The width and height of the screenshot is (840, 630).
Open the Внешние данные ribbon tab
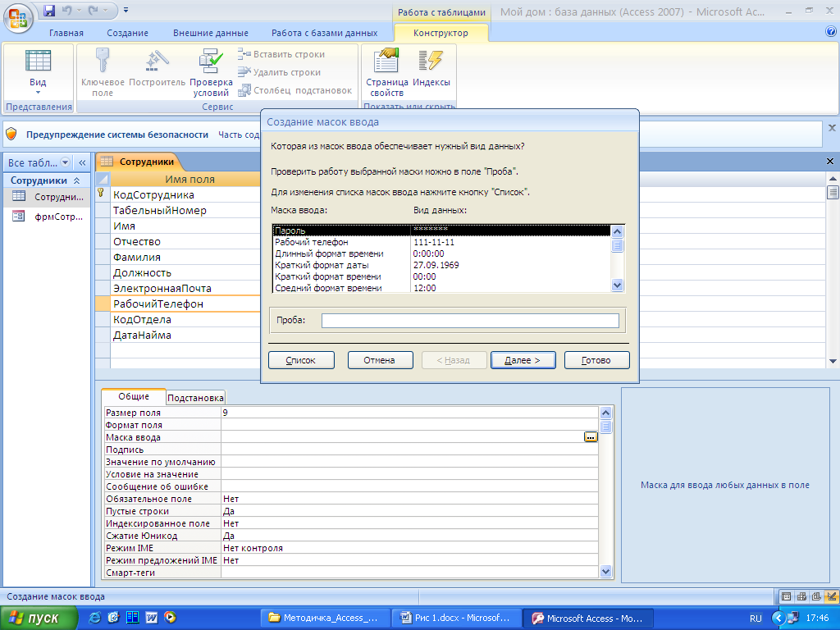point(211,33)
